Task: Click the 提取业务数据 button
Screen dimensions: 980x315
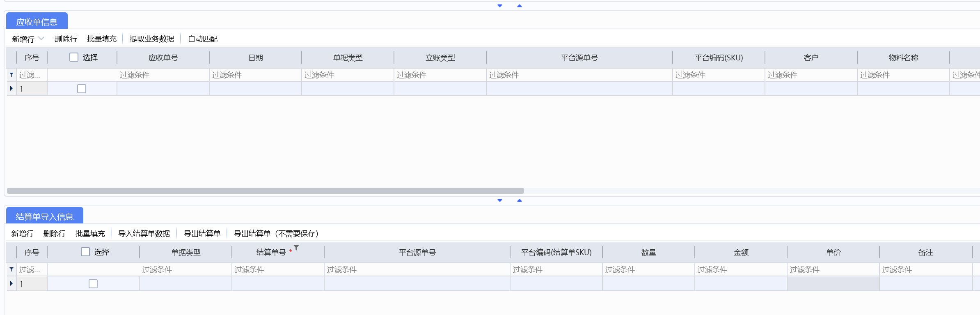Action: point(152,39)
